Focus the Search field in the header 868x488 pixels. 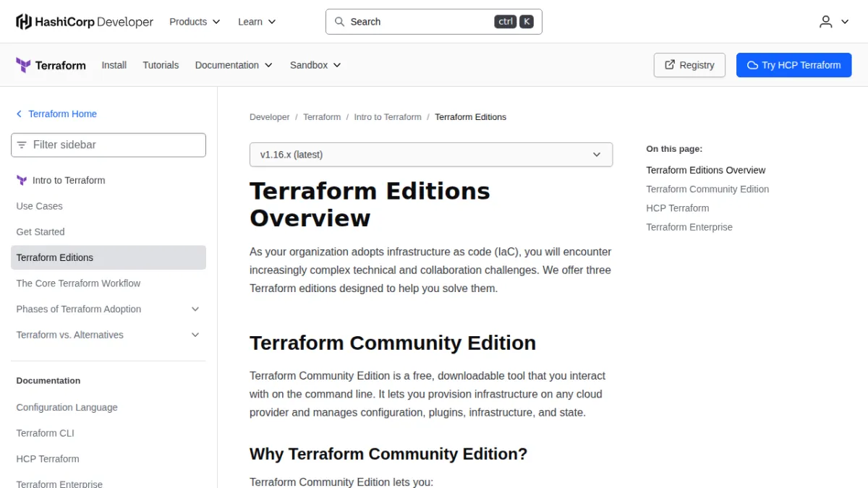tap(434, 22)
